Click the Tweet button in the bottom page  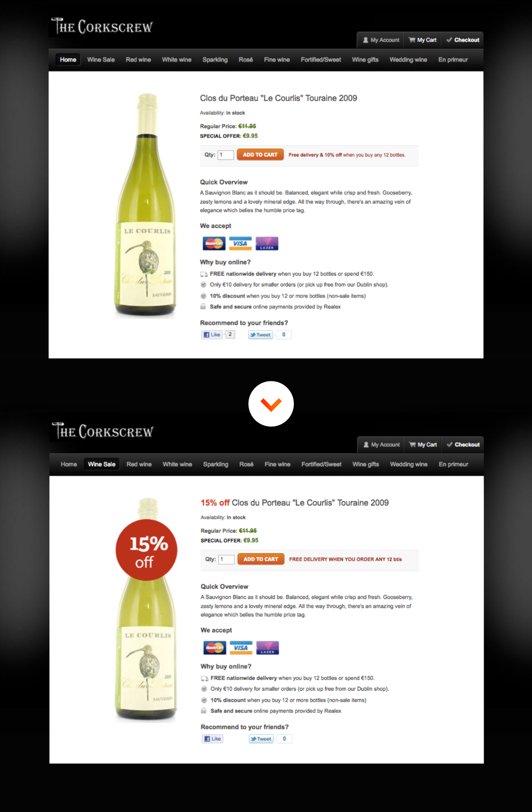(x=261, y=739)
